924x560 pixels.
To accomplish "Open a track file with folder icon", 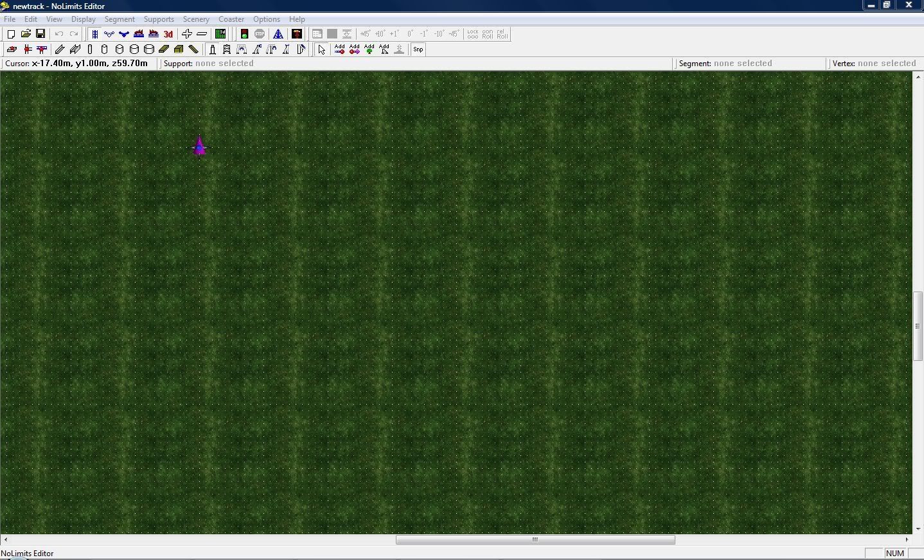I will coord(26,34).
